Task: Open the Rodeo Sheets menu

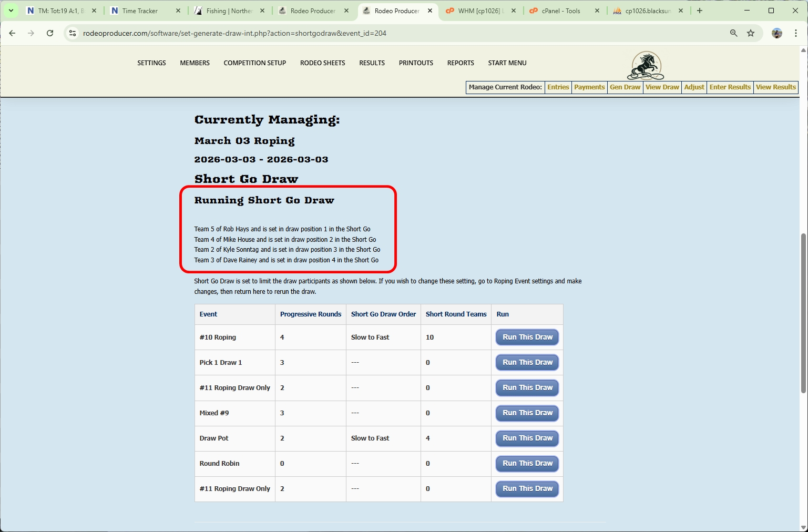Action: point(322,63)
